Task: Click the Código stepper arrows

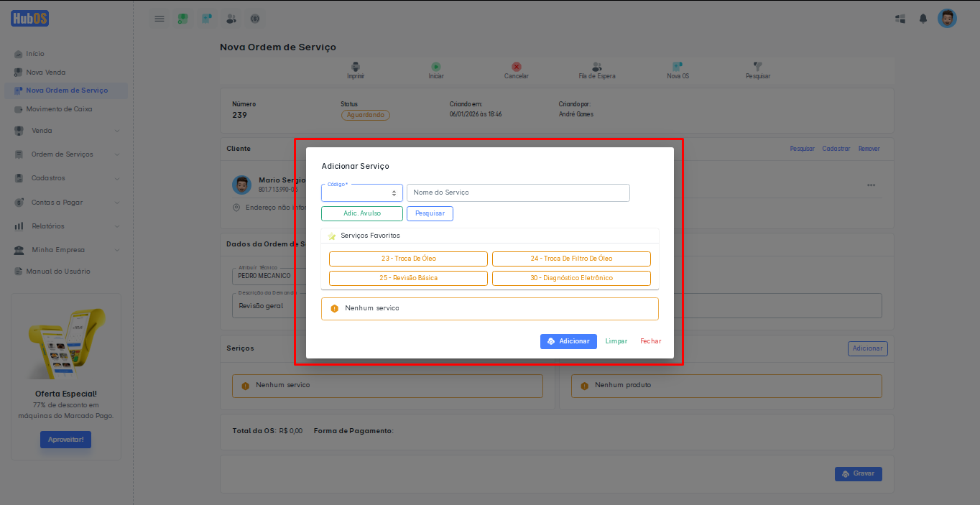Action: click(394, 193)
